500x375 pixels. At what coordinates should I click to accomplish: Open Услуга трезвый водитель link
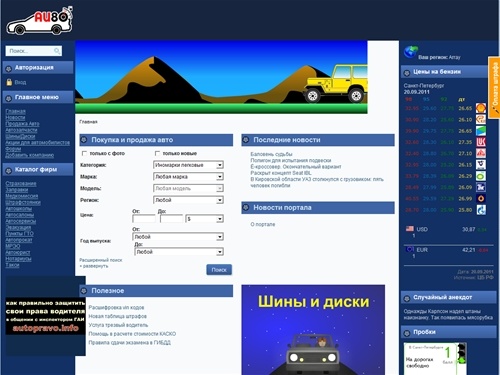[118, 325]
